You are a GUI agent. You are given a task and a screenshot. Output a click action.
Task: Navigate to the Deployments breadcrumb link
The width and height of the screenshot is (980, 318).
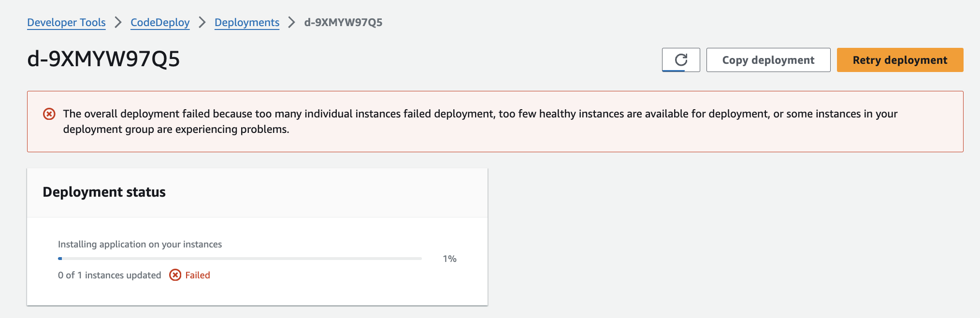[247, 22]
